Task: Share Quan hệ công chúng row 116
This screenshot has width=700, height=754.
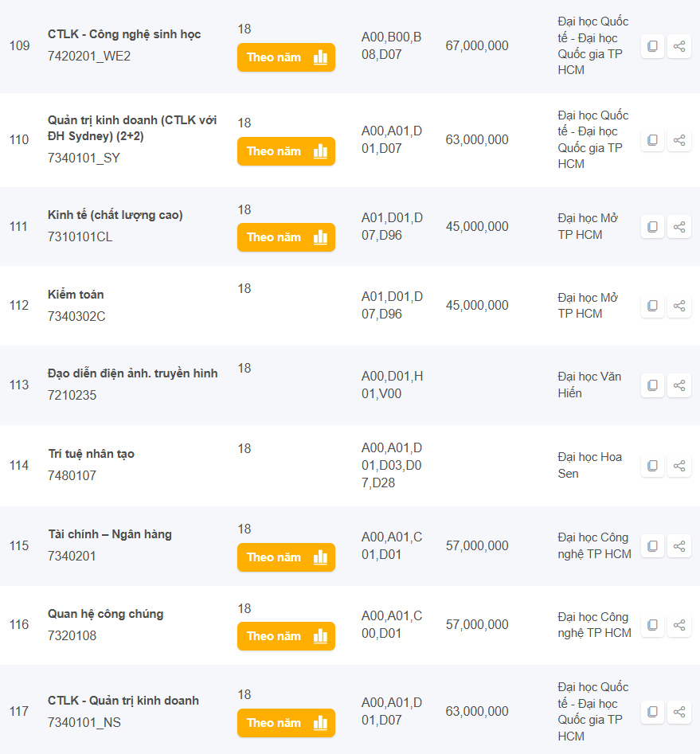Action: tap(679, 625)
